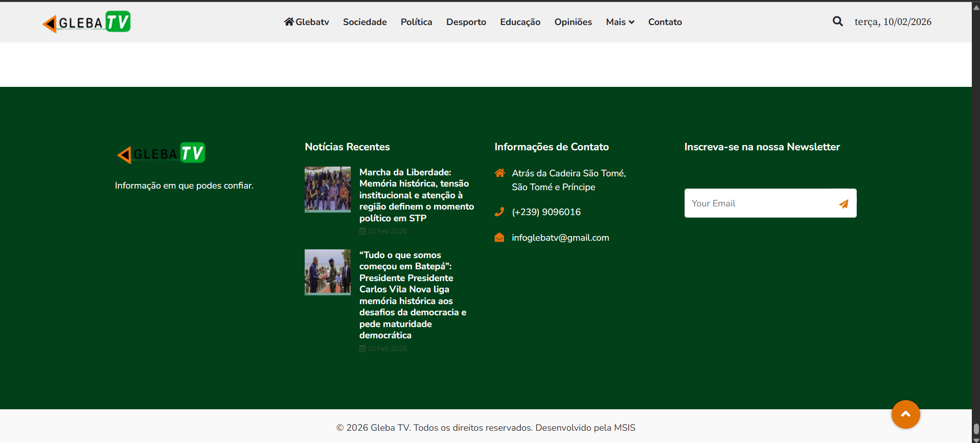Open the Opiniões page
The image size is (980, 443).
[573, 22]
